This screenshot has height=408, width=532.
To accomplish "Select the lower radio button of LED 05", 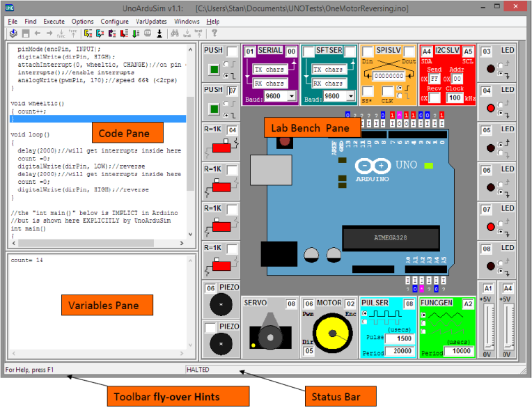I will (x=500, y=152).
